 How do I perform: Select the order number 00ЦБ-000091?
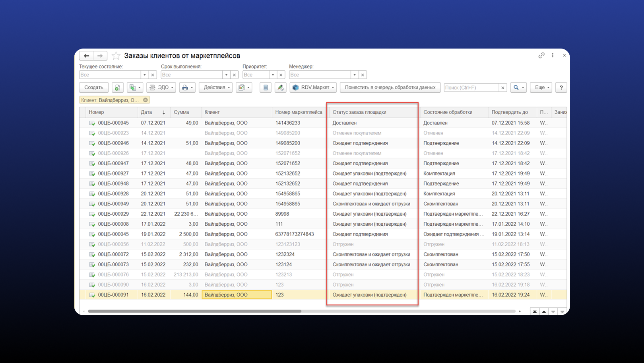click(x=113, y=295)
